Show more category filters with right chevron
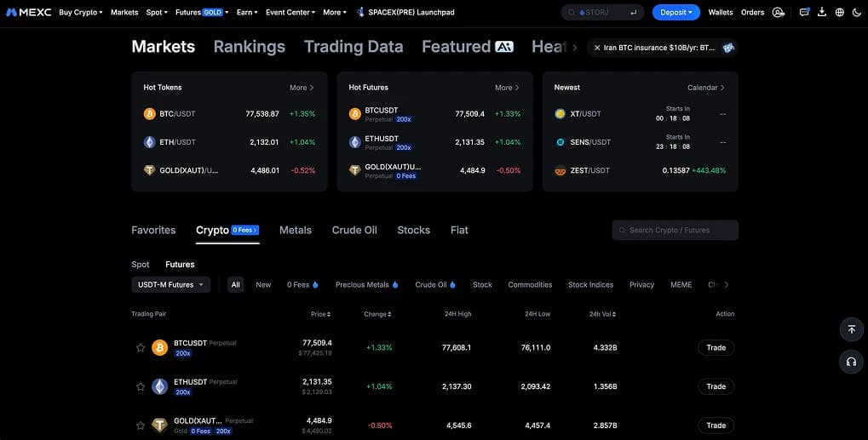The height and width of the screenshot is (440, 868). pos(727,284)
